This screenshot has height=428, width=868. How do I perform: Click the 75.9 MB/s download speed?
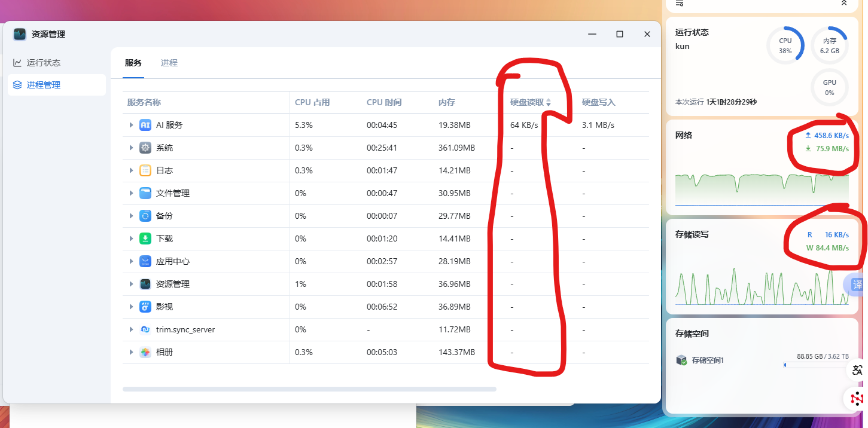point(827,149)
